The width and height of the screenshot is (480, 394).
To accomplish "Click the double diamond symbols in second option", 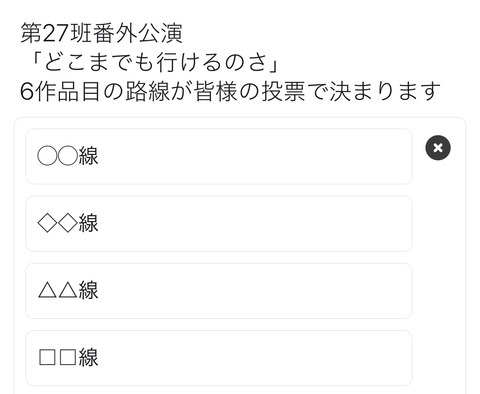I will pos(57,223).
